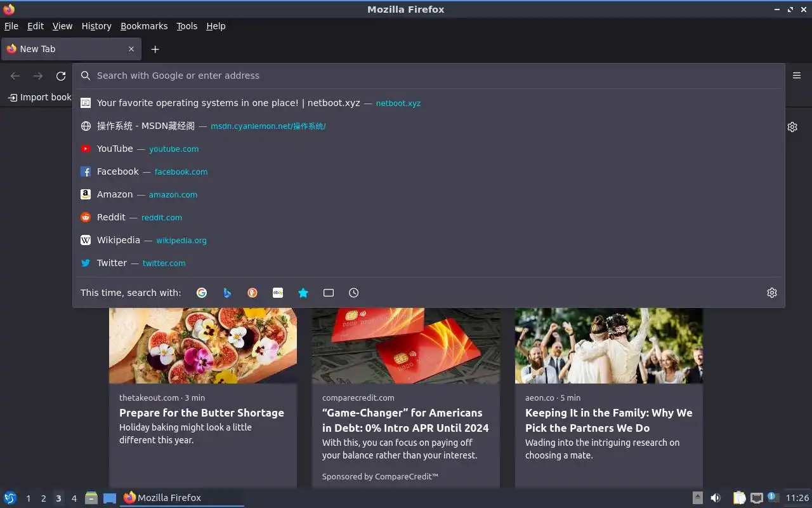
Task: Search bookmarks using the star icon
Action: 303,293
